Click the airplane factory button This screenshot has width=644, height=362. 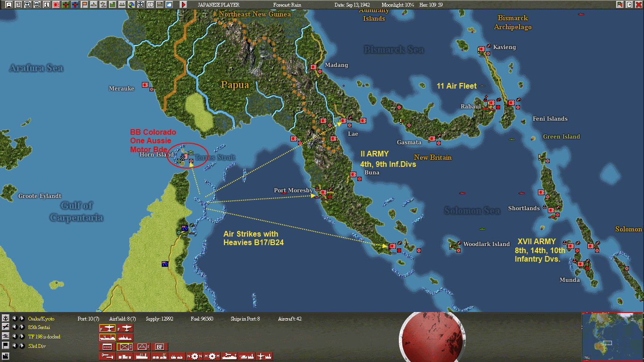pos(264,356)
